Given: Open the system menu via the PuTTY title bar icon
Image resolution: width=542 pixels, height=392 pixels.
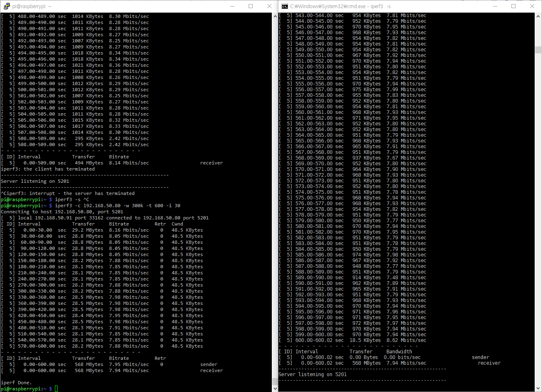Looking at the screenshot, I should click(6, 6).
